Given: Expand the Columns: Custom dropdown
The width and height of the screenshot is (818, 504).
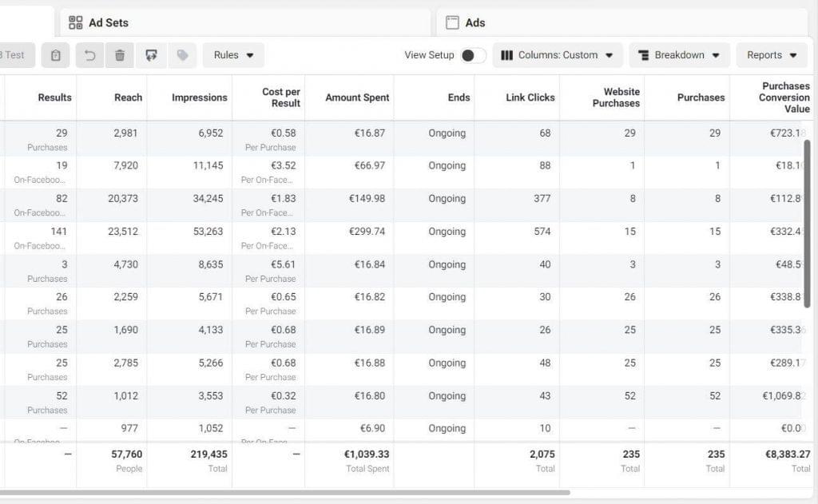Looking at the screenshot, I should pyautogui.click(x=557, y=55).
